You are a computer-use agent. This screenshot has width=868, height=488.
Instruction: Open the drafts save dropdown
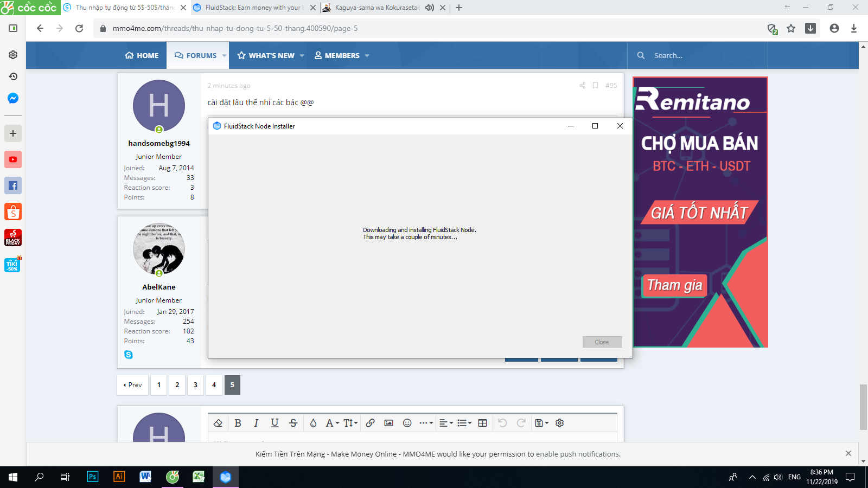(x=541, y=423)
